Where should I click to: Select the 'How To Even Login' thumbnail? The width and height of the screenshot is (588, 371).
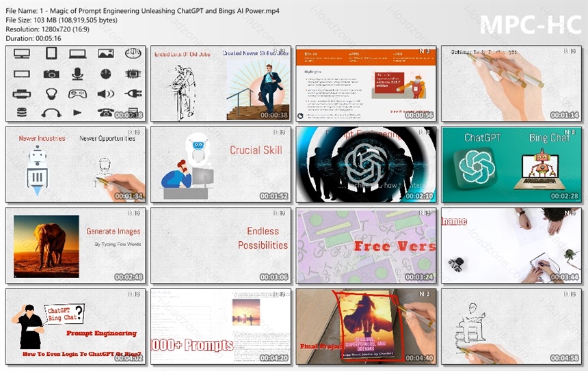(76, 327)
